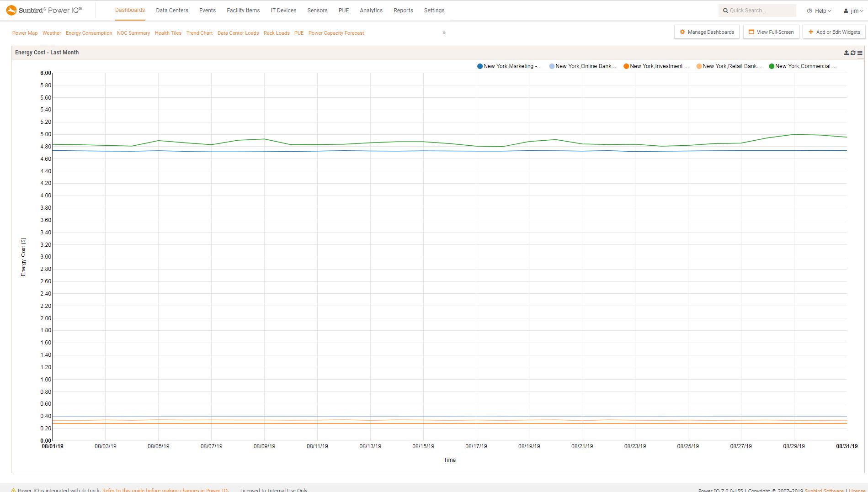
Task: Click the Manage Dashboards button
Action: coord(706,32)
